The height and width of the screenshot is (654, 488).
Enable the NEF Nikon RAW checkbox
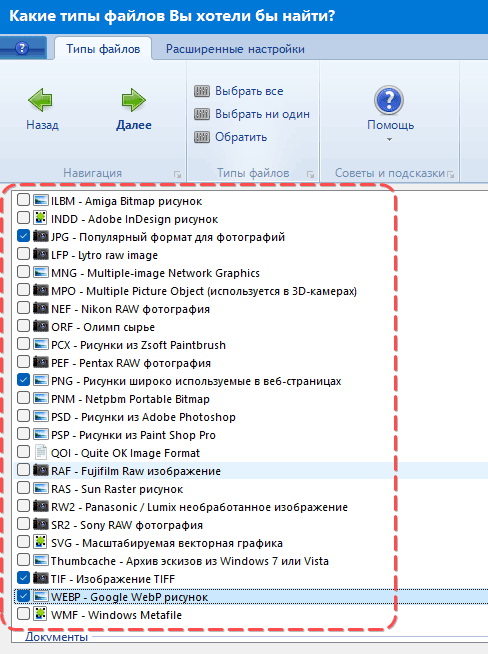coord(23,308)
